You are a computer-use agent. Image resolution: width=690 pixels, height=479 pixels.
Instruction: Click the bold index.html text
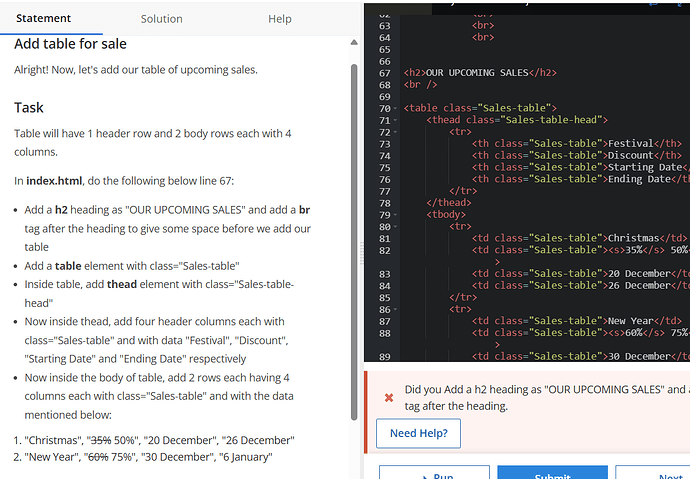click(54, 181)
